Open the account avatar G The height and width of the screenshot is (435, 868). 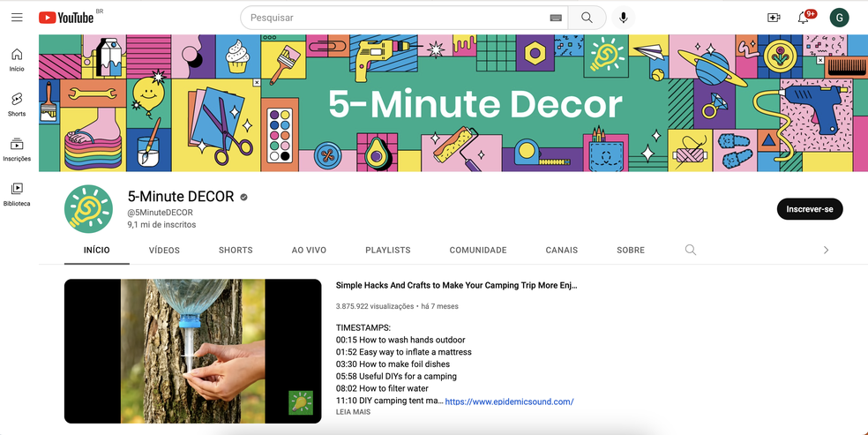tap(839, 18)
